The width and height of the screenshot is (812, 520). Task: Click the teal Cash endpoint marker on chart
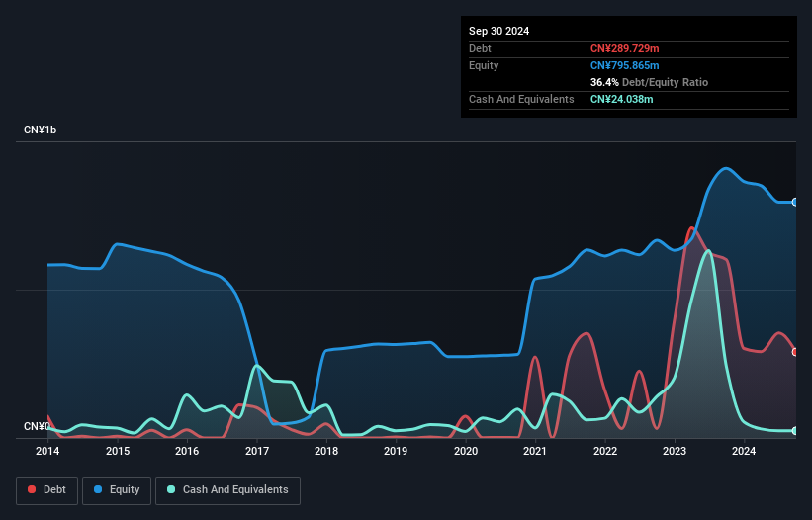pyautogui.click(x=795, y=430)
